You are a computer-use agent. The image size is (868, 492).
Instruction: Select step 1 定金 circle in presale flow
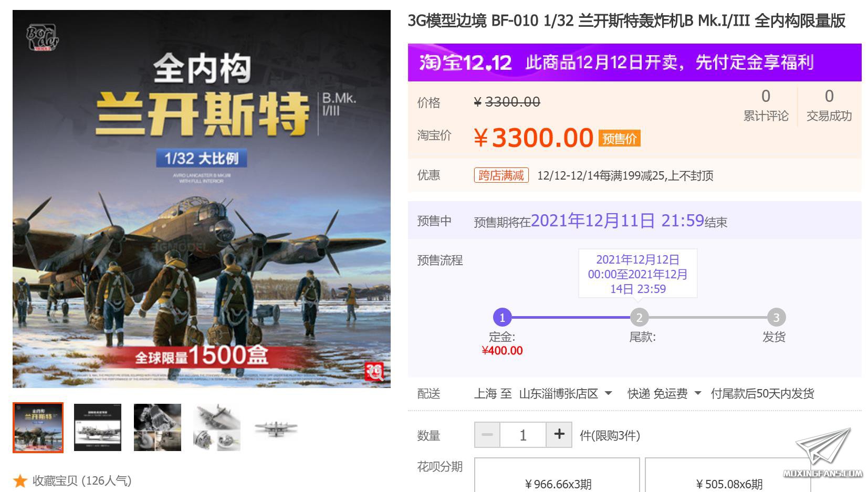click(502, 317)
